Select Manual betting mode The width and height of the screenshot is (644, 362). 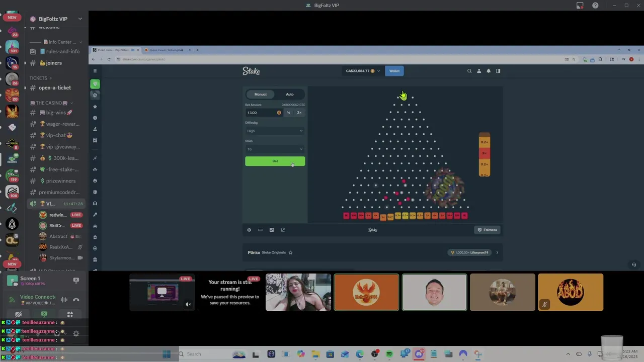(261, 94)
